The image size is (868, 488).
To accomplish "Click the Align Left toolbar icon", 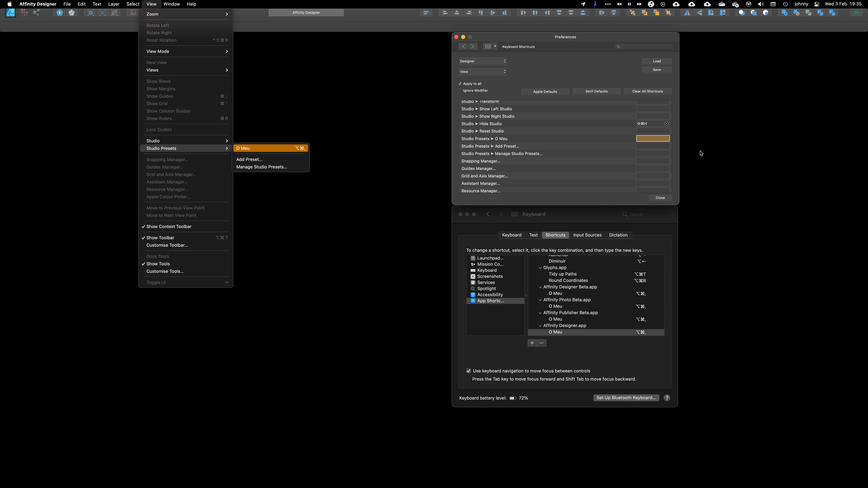I will coord(445,13).
